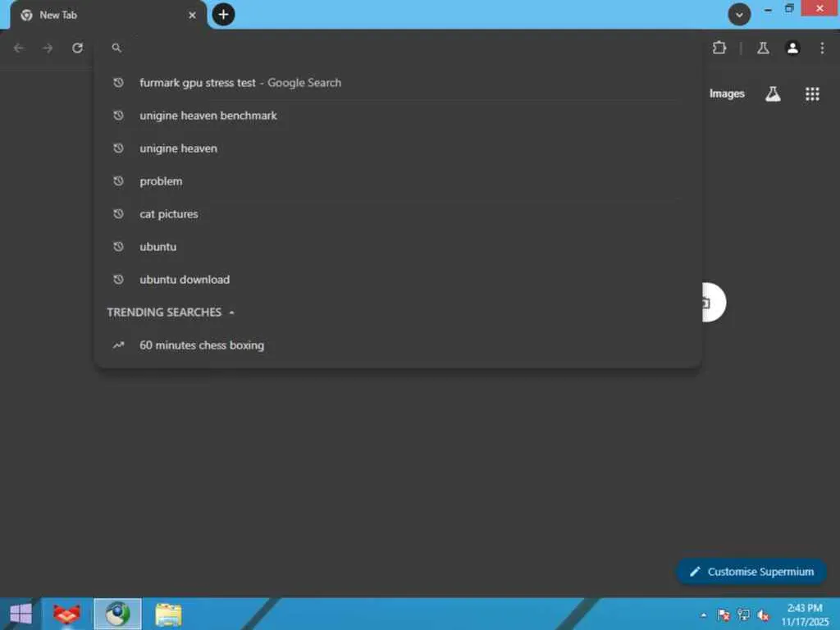Pick trending '60 minutes chess boxing'
The height and width of the screenshot is (630, 840).
tap(398, 345)
